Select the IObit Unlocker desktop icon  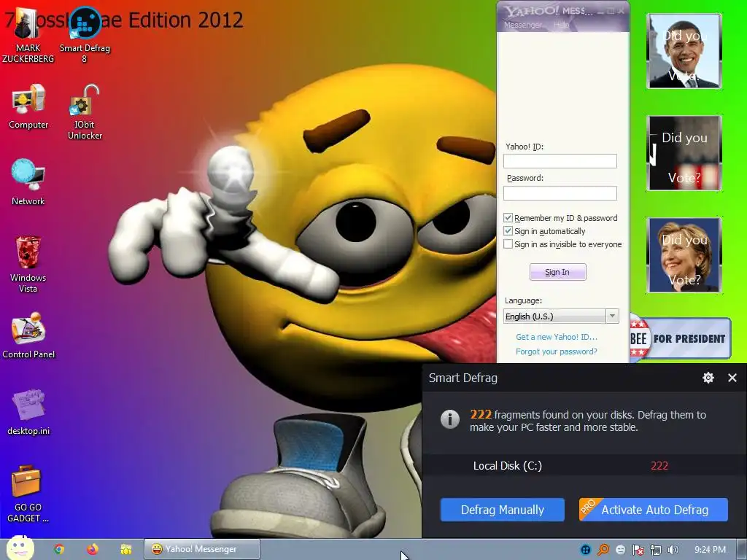(x=85, y=112)
